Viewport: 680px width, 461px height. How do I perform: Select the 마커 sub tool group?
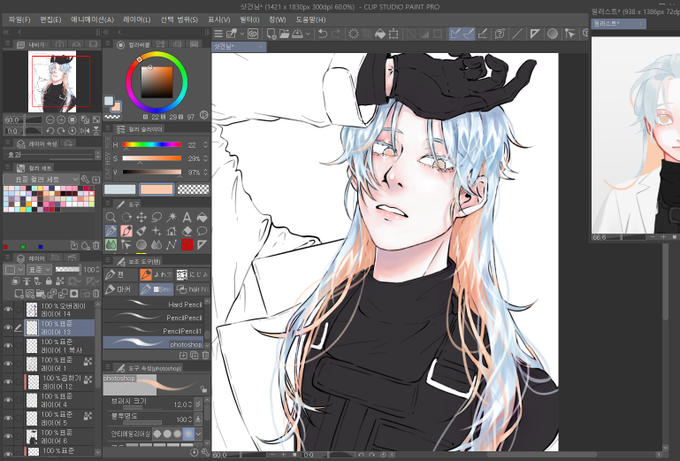tap(120, 289)
